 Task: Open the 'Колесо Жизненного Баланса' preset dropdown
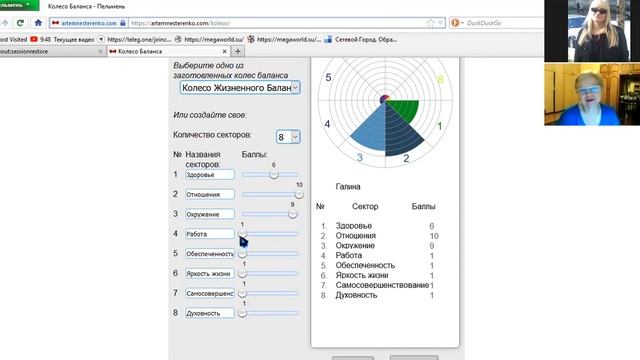[x=240, y=88]
